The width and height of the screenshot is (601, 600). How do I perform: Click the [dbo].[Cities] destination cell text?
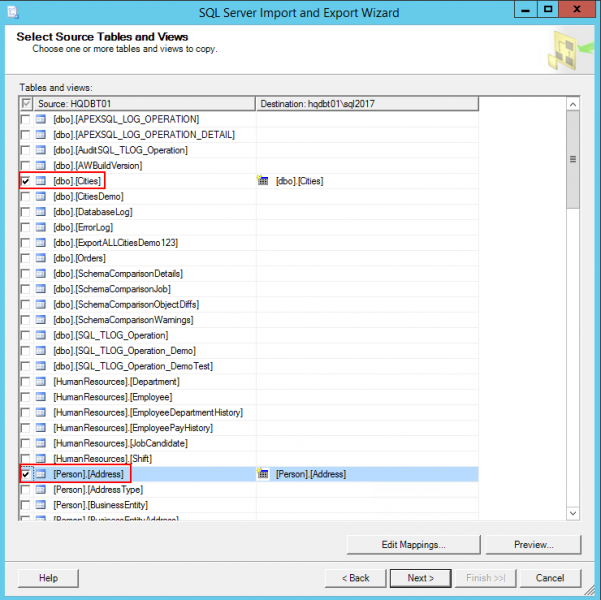pos(300,181)
